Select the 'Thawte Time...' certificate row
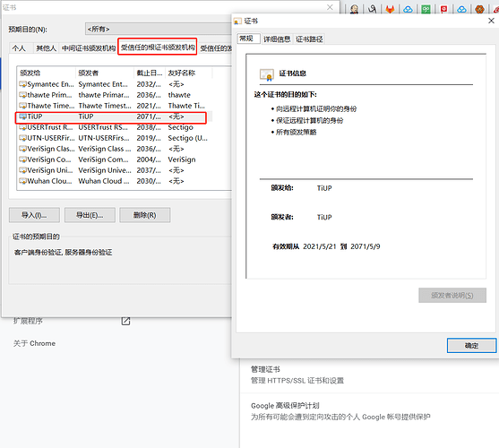Screen dimensions: 499x448 (115, 106)
